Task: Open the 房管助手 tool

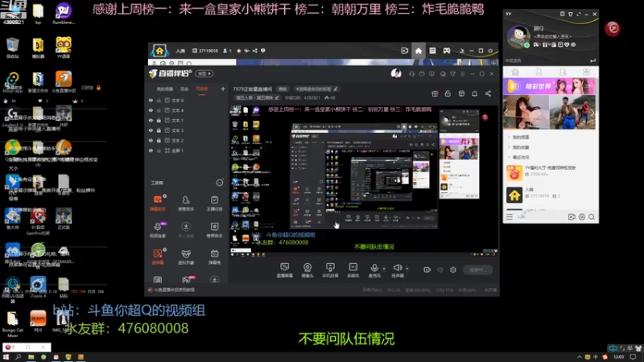Action: [x=186, y=203]
